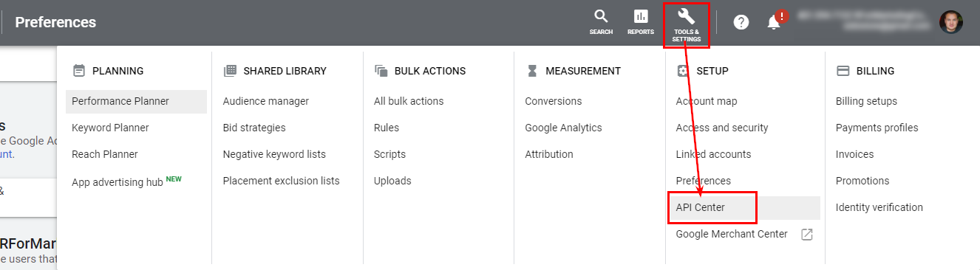Screen dimensions: 980x270
Task: Select Negative keyword lists
Action: tap(274, 154)
